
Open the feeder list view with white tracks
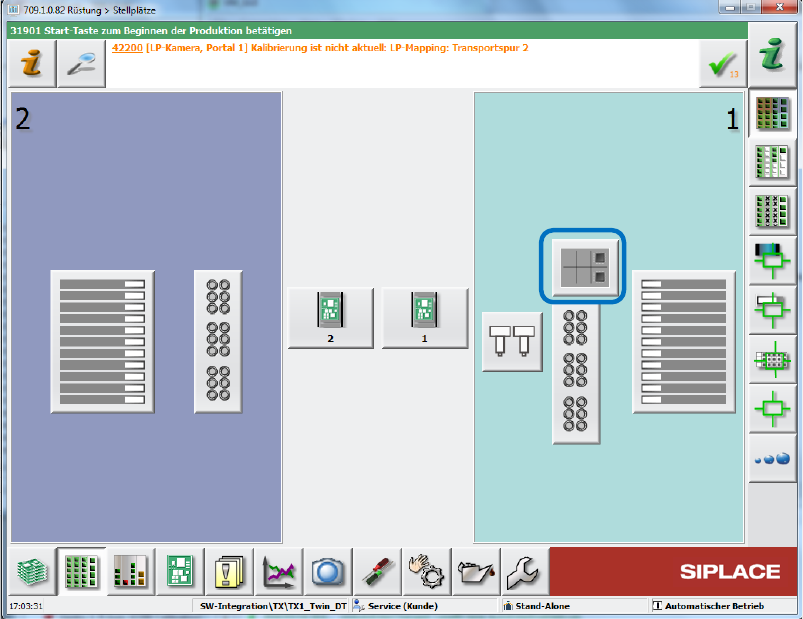tap(772, 162)
